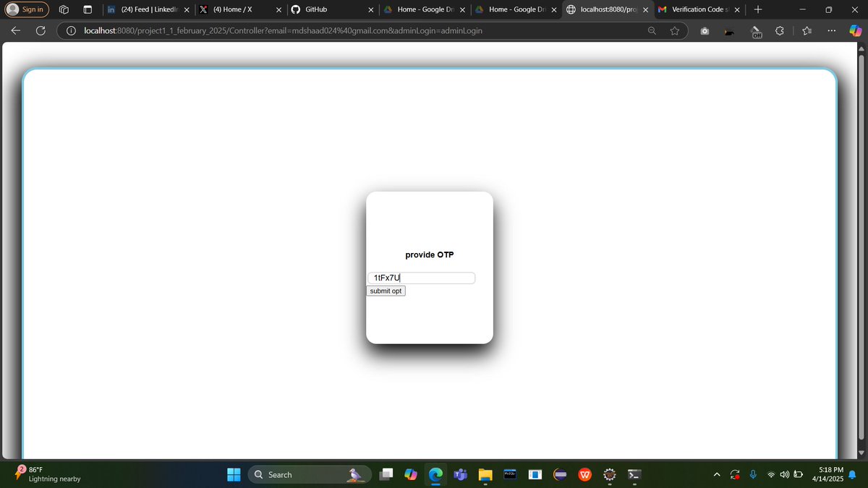
Task: Go back to the previous page
Action: pos(15,31)
